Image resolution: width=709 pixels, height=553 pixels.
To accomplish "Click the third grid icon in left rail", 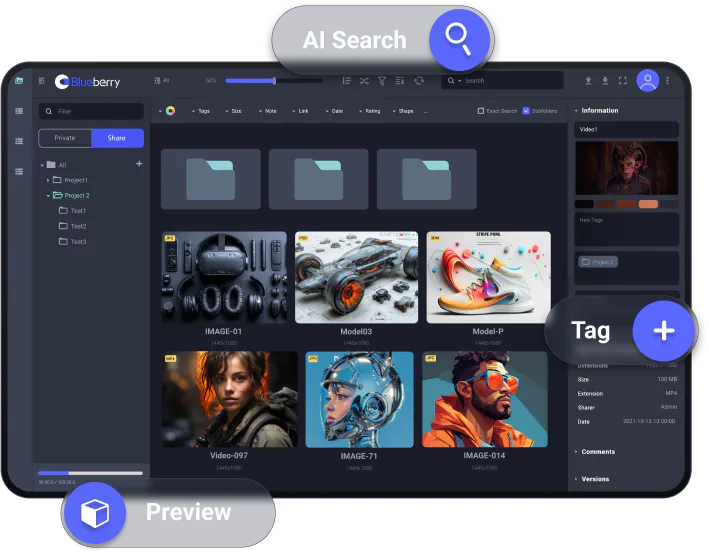I will [19, 171].
